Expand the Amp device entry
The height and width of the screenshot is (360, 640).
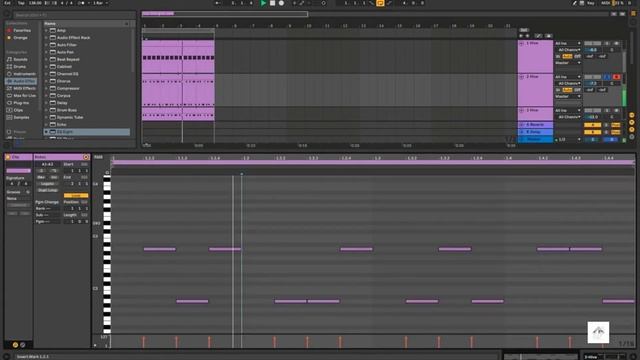[x=46, y=31]
